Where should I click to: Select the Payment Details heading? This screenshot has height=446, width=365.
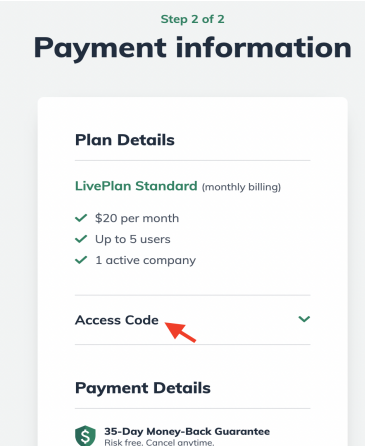click(143, 388)
